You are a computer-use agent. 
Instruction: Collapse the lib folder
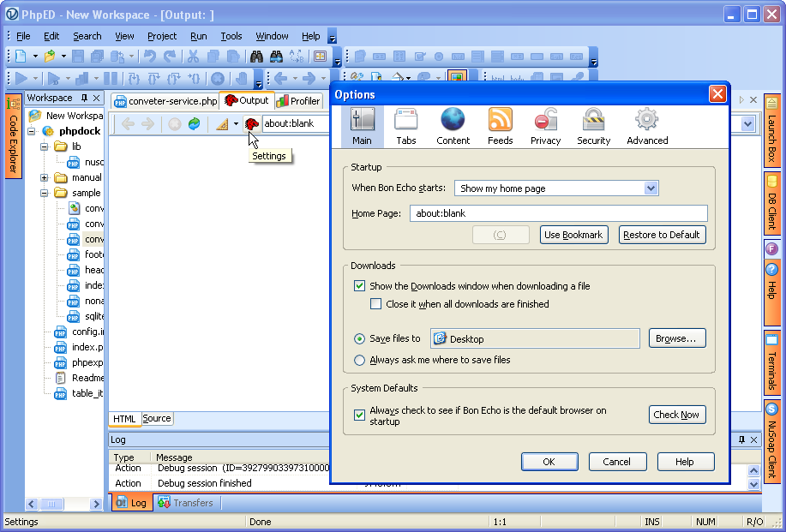(x=44, y=146)
